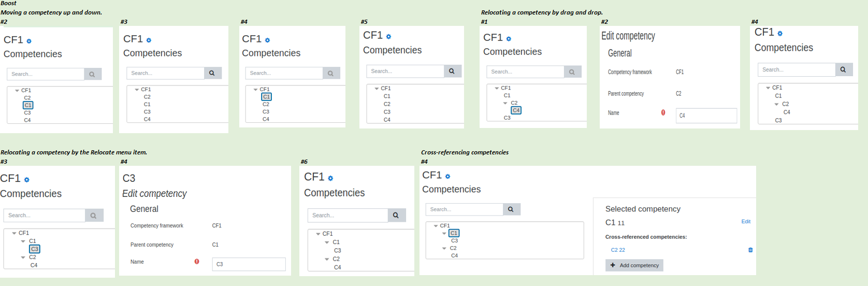Viewport: 868px width, 286px height.
Task: Click the search magnifier in Relocate #6 panel
Action: point(396,215)
